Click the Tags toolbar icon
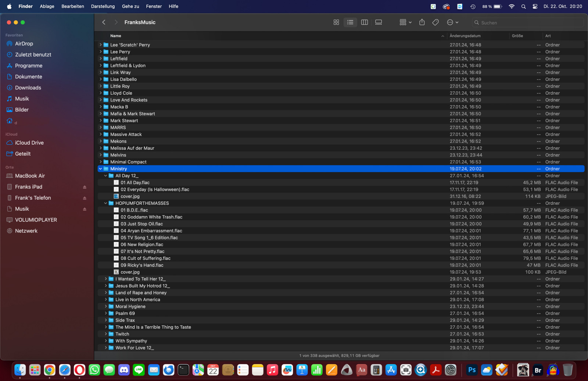Viewport: 588px width, 381px height. [435, 22]
